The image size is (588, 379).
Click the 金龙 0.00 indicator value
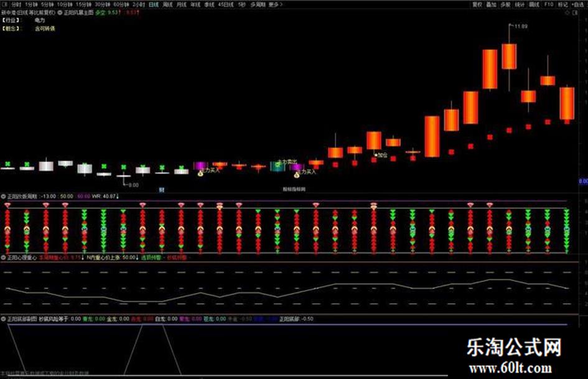tap(118, 319)
